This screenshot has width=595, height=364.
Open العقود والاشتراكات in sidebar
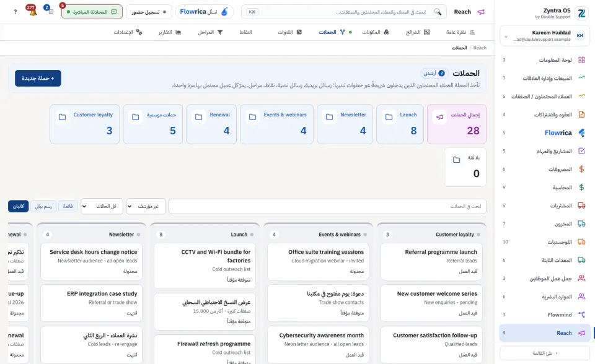tap(544, 115)
